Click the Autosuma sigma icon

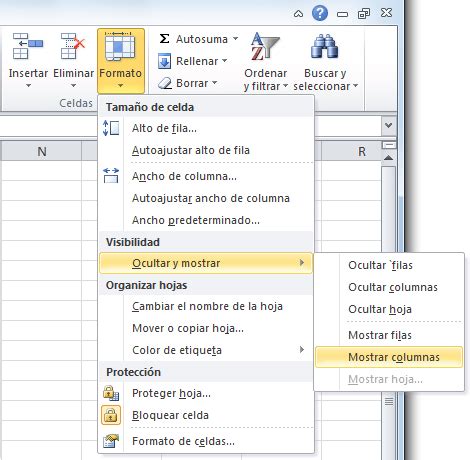tap(164, 39)
